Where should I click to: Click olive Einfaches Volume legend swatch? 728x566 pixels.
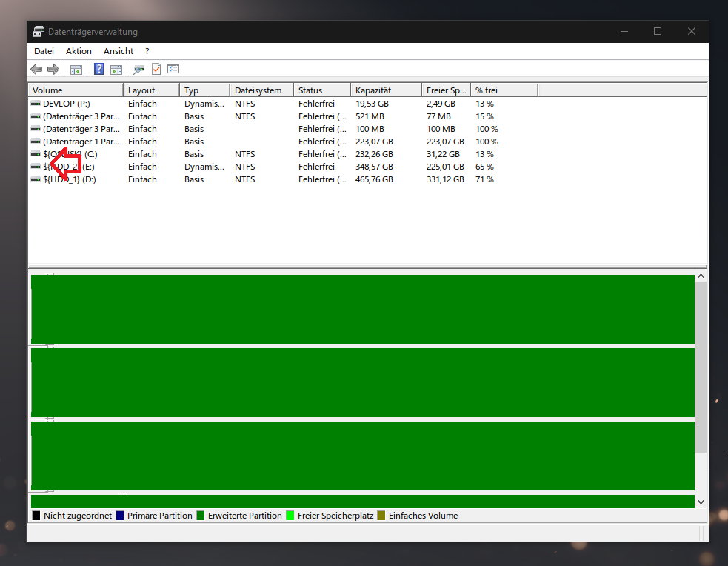tap(381, 516)
